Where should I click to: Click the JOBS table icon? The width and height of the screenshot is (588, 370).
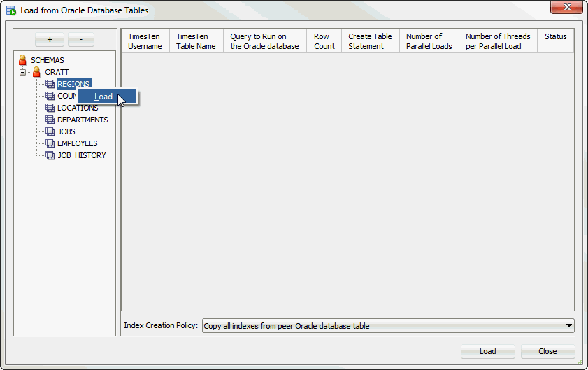[50, 131]
